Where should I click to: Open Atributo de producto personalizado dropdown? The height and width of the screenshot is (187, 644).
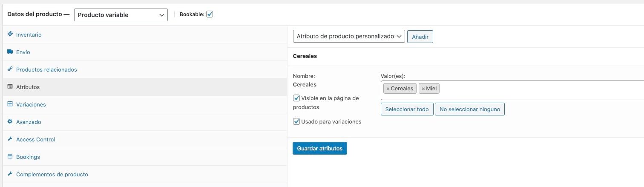(349, 37)
